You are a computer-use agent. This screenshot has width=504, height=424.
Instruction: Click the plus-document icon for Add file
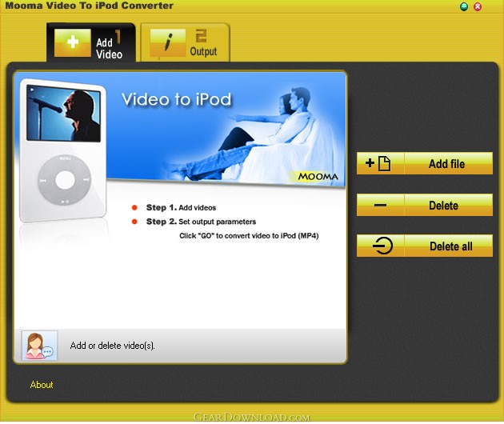[x=378, y=163]
